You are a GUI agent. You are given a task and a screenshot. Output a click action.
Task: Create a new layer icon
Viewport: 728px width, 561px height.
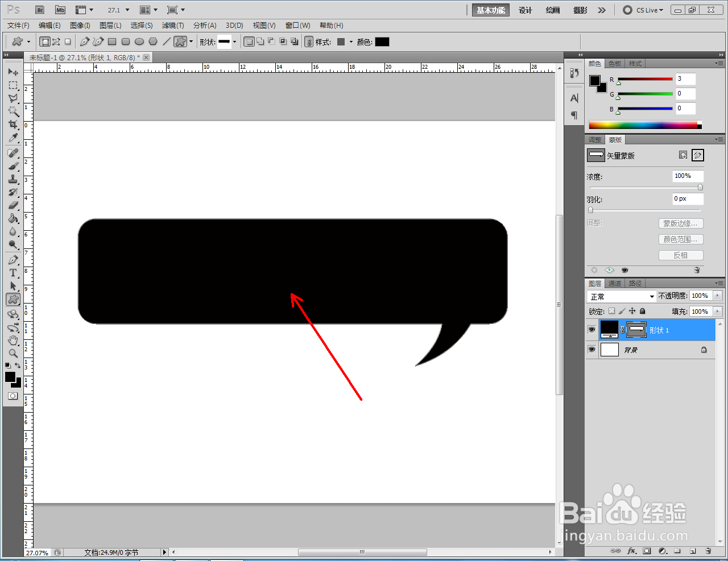pos(693,551)
